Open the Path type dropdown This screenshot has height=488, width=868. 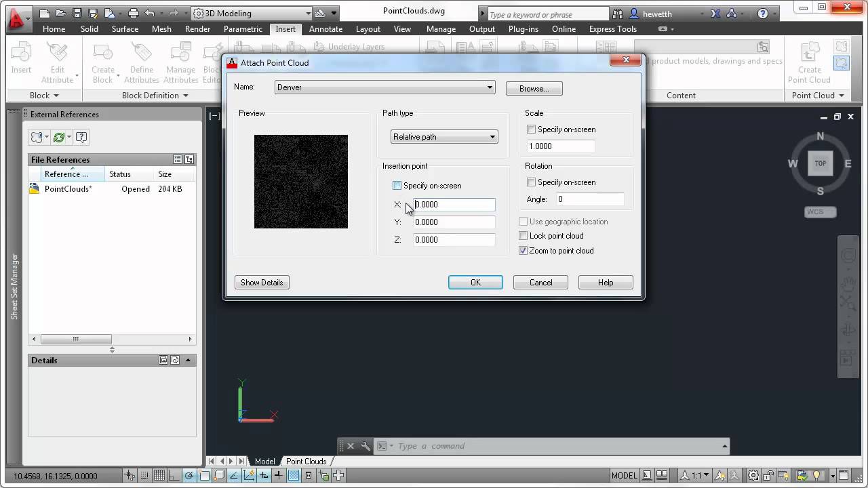(492, 136)
